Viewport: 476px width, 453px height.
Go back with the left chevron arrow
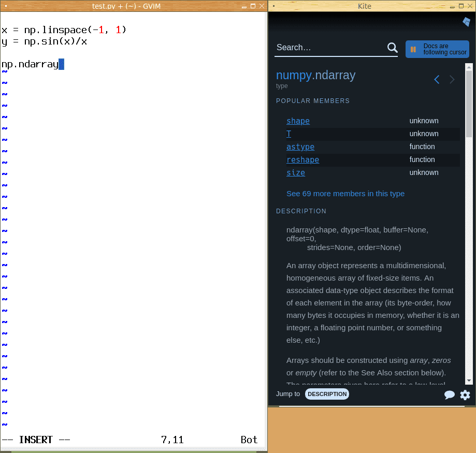(x=437, y=80)
